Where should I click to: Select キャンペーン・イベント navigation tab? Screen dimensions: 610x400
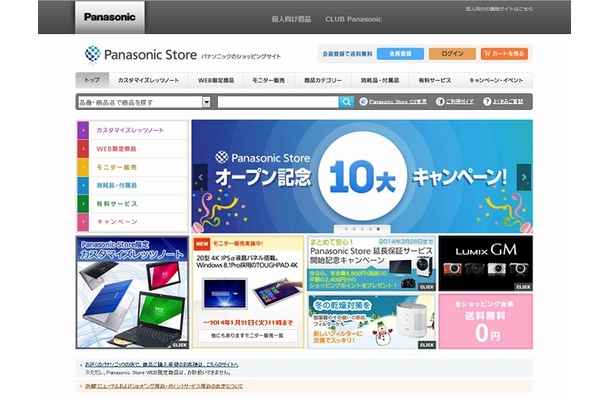pos(496,80)
